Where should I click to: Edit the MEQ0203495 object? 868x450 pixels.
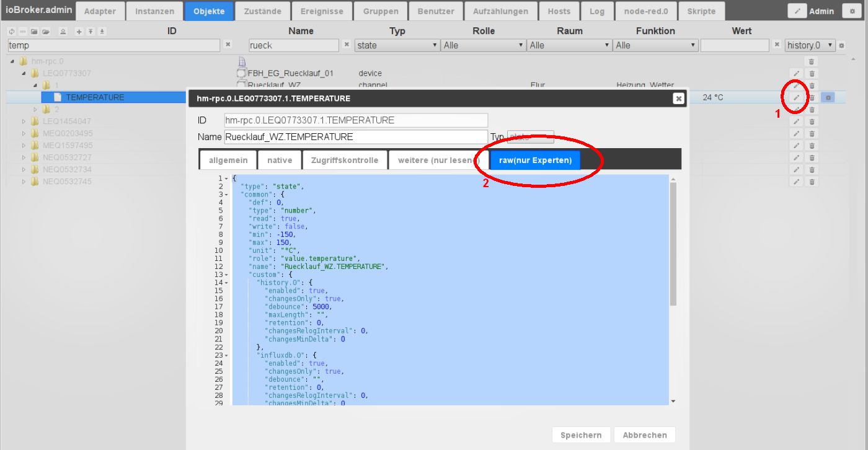[797, 133]
